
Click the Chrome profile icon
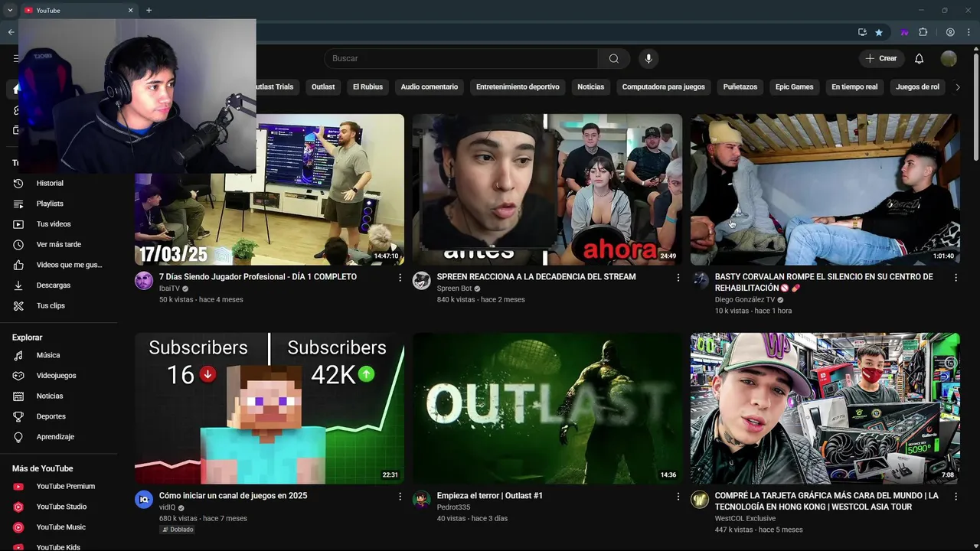pos(950,32)
